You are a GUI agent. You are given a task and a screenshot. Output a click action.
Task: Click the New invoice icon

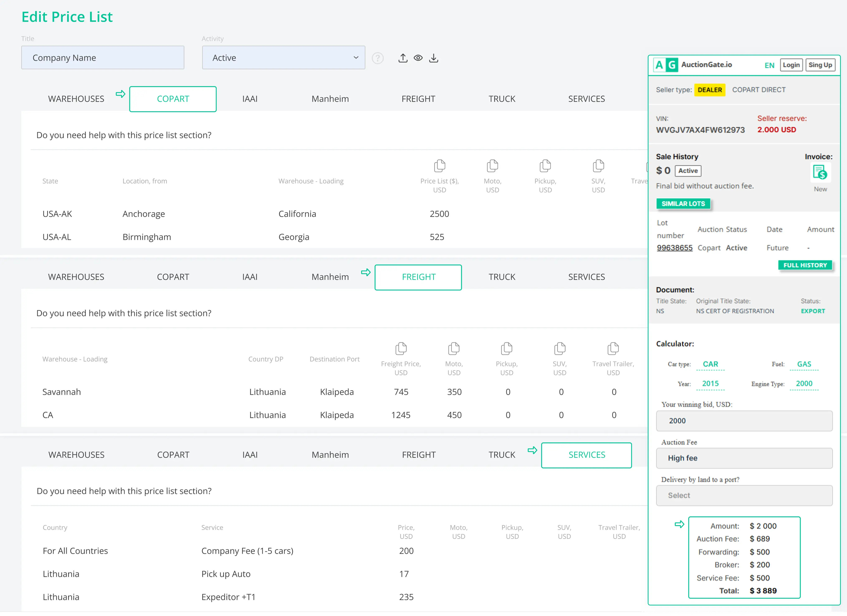point(820,173)
